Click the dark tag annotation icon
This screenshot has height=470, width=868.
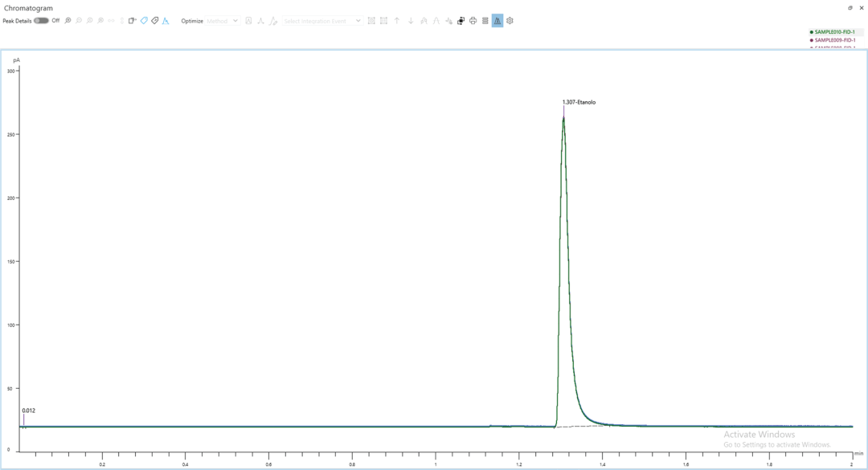coord(155,20)
